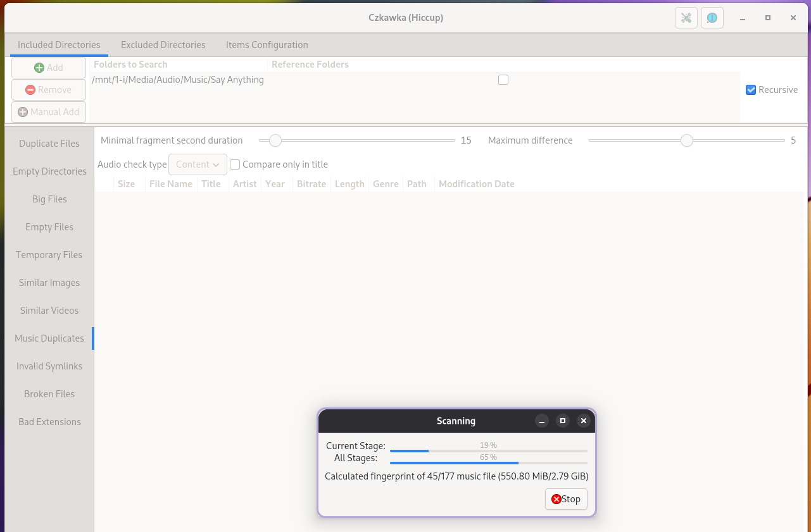Sort results by Modification Date column
Image resolution: width=811 pixels, height=532 pixels.
477,184
